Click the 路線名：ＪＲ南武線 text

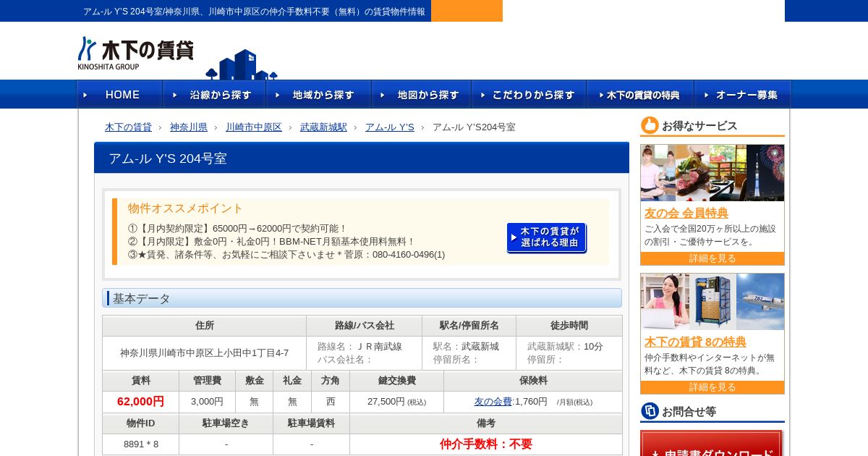tap(359, 347)
